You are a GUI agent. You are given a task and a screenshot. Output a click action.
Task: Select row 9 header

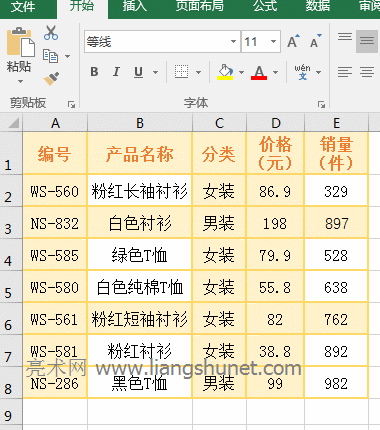click(x=11, y=413)
